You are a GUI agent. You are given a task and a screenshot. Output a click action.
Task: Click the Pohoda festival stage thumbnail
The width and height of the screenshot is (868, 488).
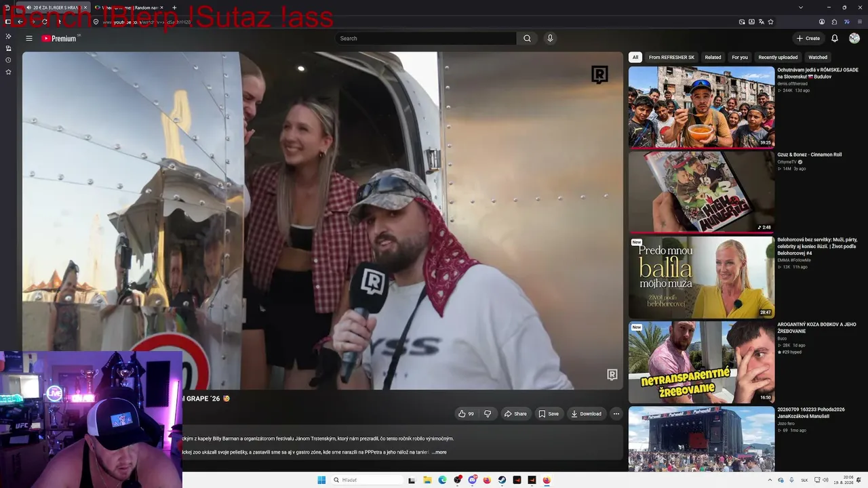click(x=701, y=439)
